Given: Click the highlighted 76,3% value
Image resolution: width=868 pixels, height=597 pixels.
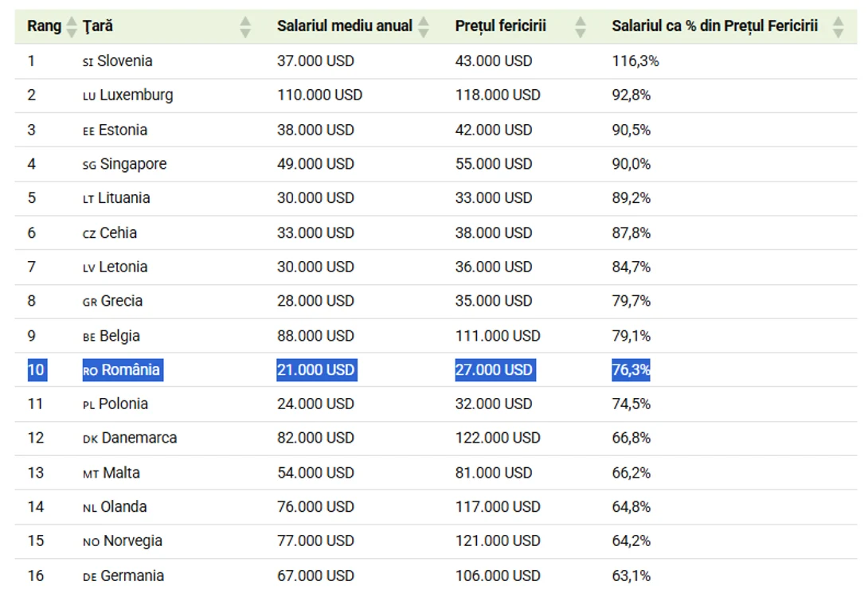Looking at the screenshot, I should click(631, 369).
